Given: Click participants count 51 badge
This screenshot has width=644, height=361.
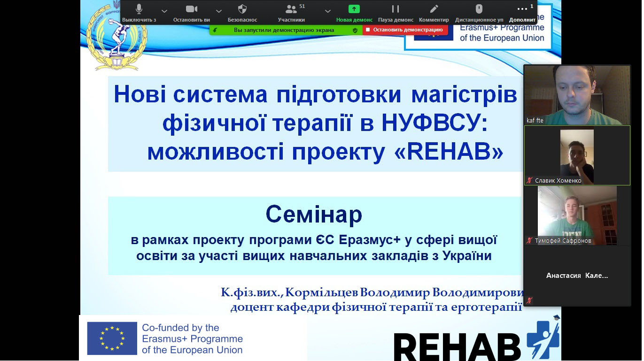Looking at the screenshot, I should (302, 6).
